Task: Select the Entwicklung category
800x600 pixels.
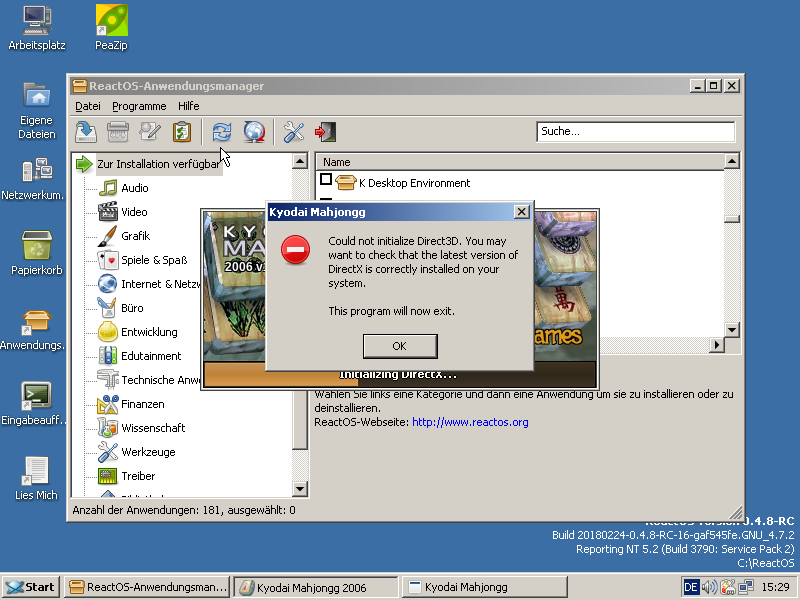Action: pyautogui.click(x=138, y=332)
